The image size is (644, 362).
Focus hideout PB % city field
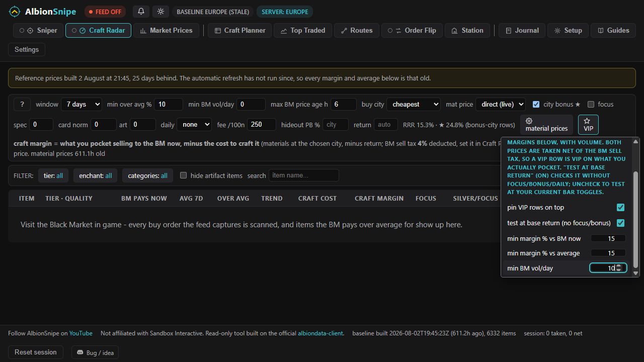click(336, 124)
